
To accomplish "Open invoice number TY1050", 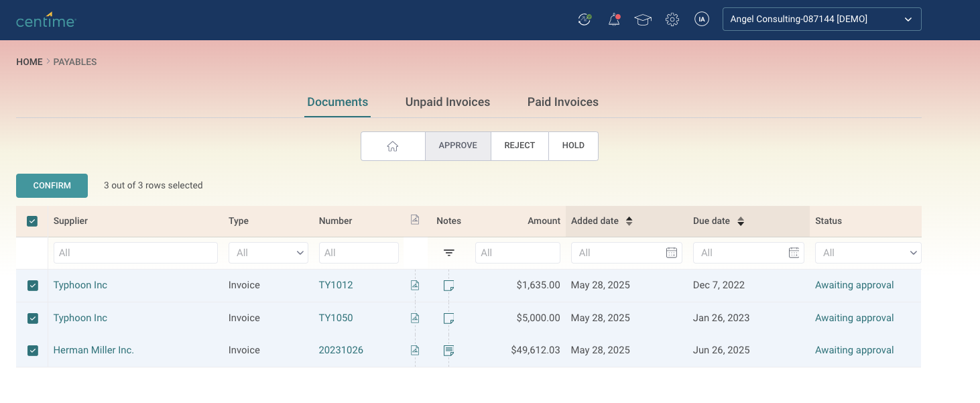I will pyautogui.click(x=336, y=318).
